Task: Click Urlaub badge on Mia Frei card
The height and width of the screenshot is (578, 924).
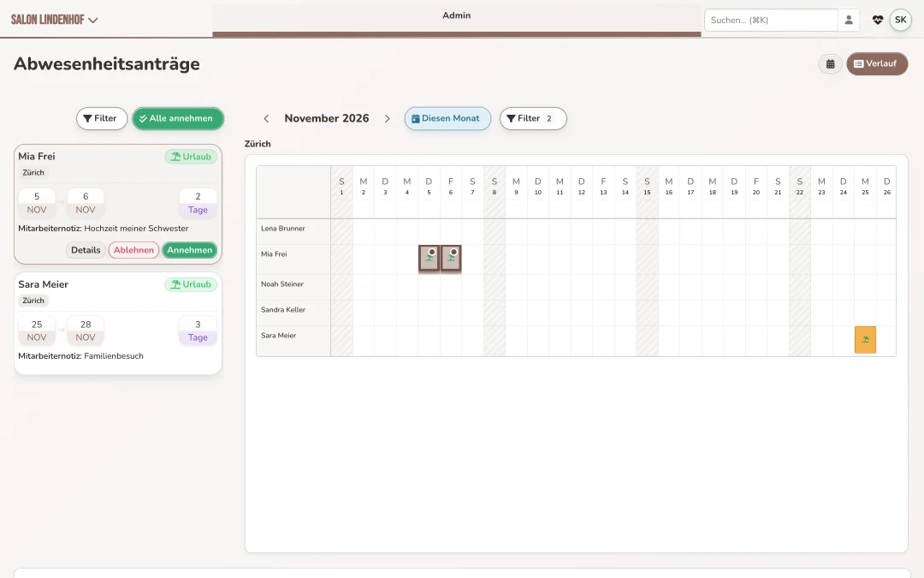Action: click(x=191, y=157)
